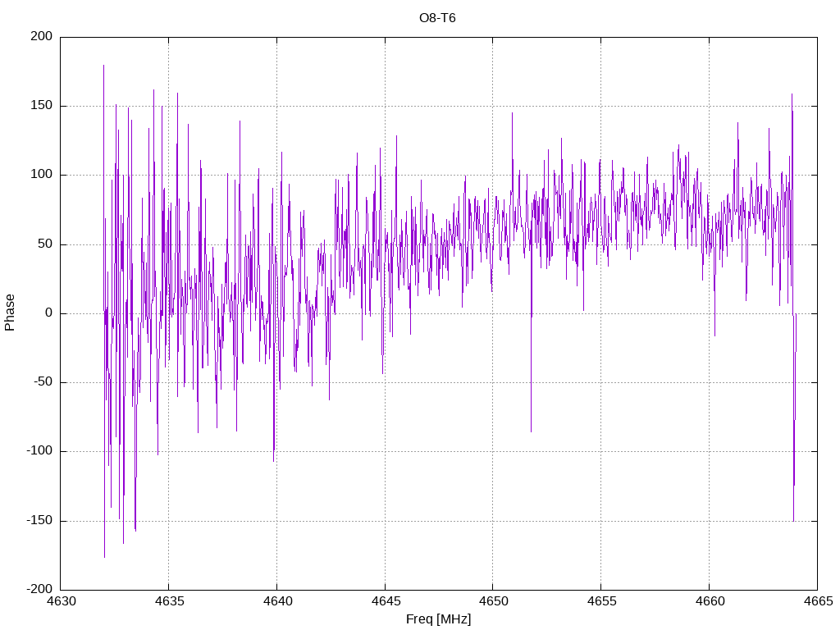This screenshot has height=630, width=840.
Task: Click the x-axis tick label 4645
Action: (386, 601)
